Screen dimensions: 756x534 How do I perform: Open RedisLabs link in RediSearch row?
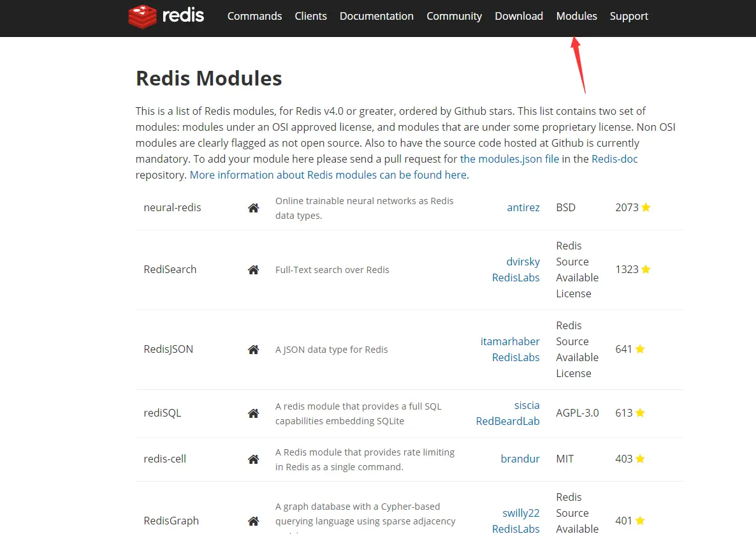[x=516, y=278]
